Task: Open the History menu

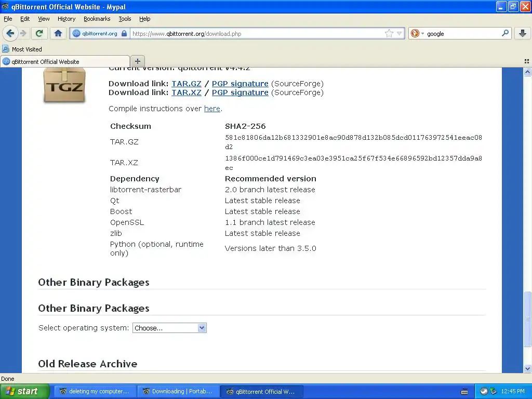Action: [x=66, y=19]
